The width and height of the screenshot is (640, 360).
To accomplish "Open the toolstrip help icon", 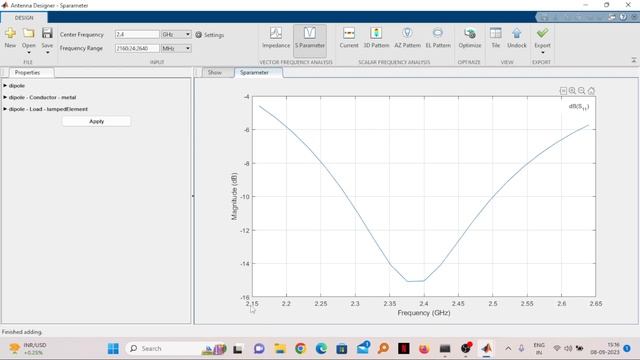I will tap(623, 17).
